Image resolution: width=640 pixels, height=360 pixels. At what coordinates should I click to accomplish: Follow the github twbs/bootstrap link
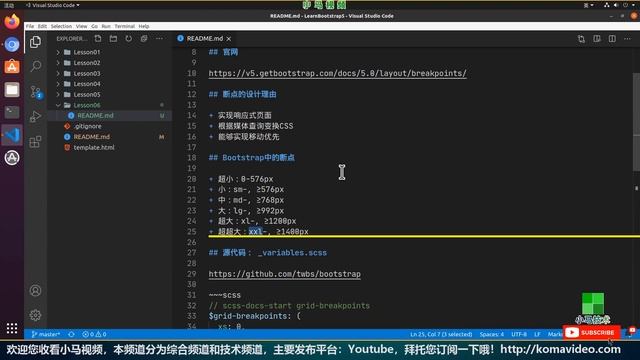tap(284, 274)
